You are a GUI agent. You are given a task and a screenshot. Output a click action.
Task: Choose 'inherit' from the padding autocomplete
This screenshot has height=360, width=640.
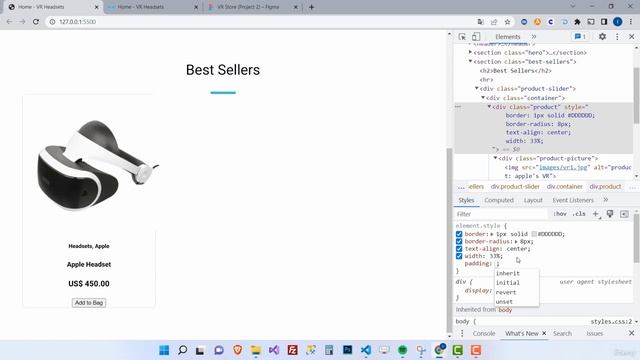[x=508, y=273]
